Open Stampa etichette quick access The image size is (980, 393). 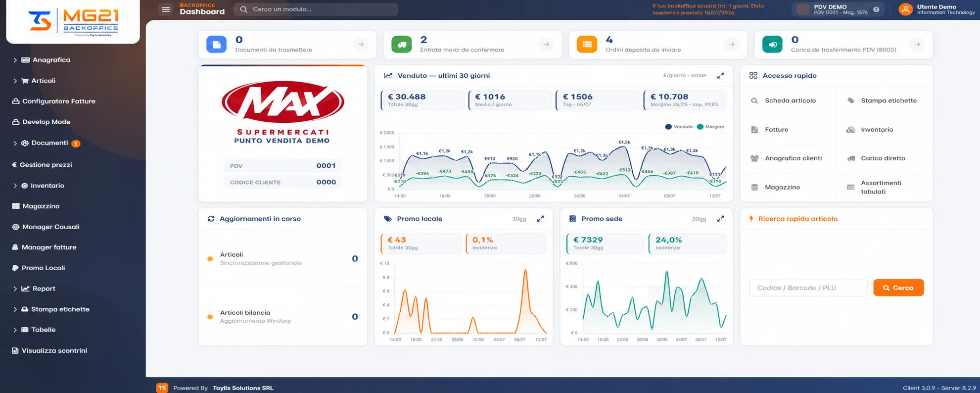click(x=884, y=100)
